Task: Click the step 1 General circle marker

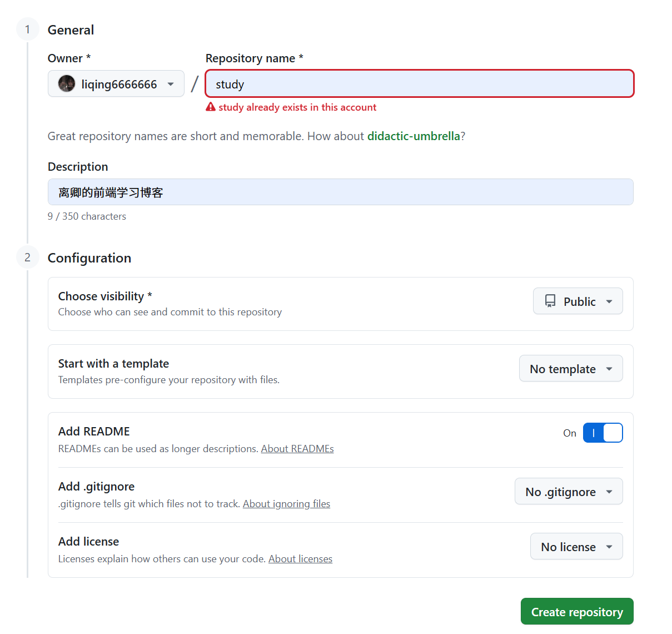Action: click(27, 29)
